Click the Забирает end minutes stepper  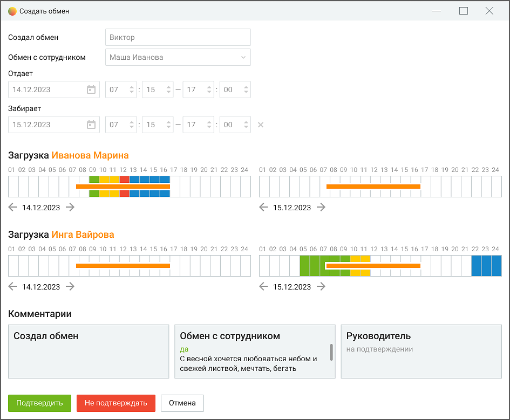(246, 125)
